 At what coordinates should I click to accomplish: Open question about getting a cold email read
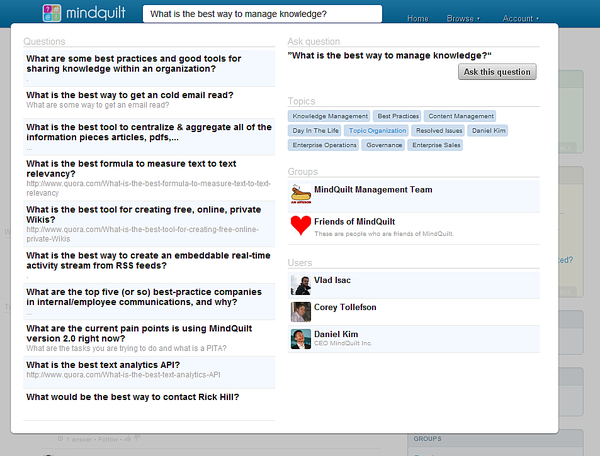[x=130, y=95]
